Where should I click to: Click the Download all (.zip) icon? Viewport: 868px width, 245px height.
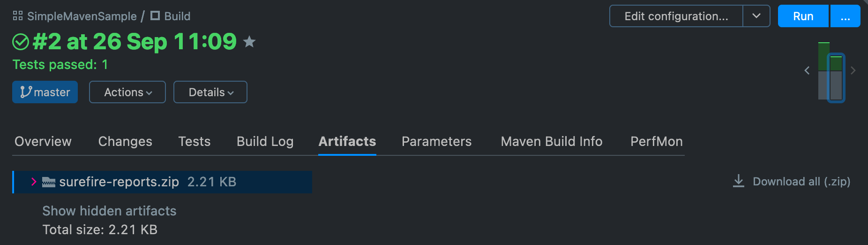click(x=739, y=181)
